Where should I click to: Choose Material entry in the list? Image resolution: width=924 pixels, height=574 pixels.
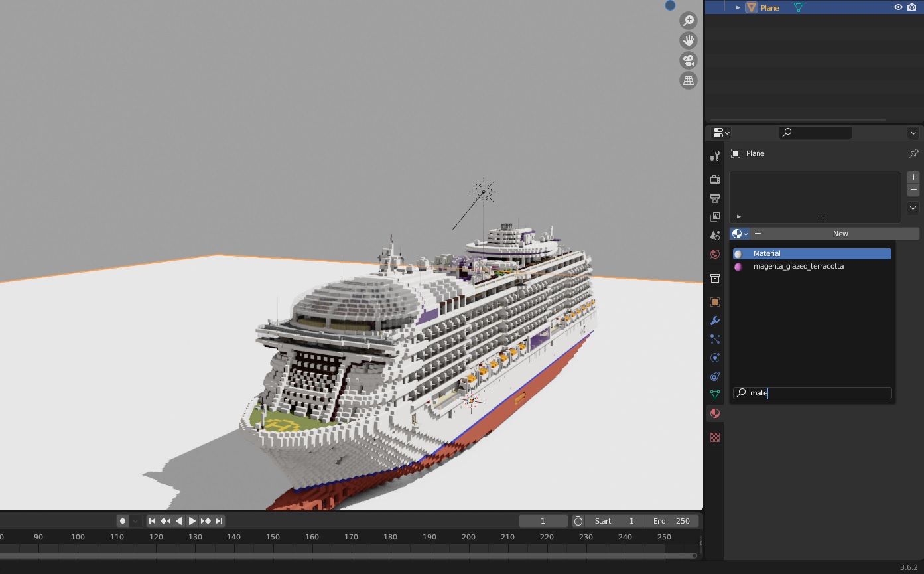[x=767, y=253]
